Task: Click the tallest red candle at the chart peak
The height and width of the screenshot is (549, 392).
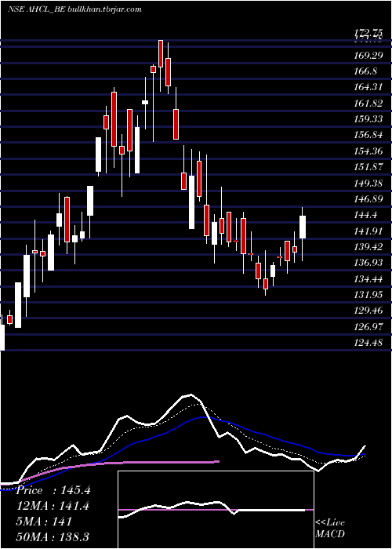Action: (x=161, y=53)
